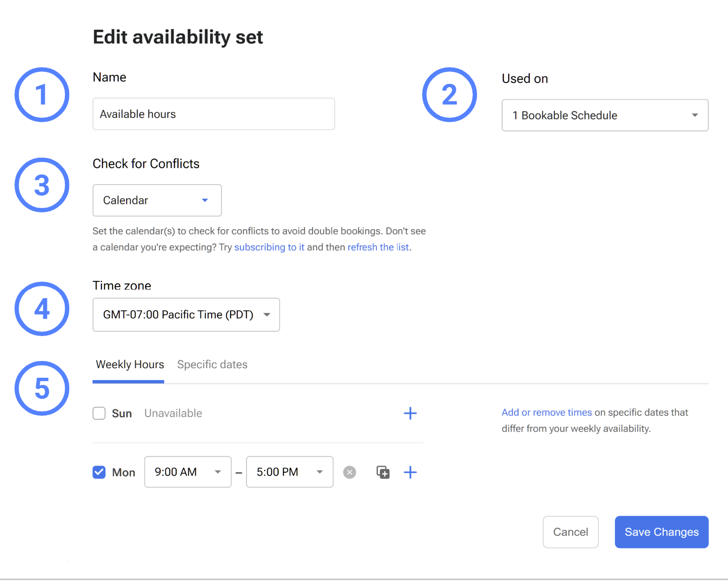Screen dimensions: 728x581
Task: Click the 'refresh the list' link
Action: coord(378,247)
